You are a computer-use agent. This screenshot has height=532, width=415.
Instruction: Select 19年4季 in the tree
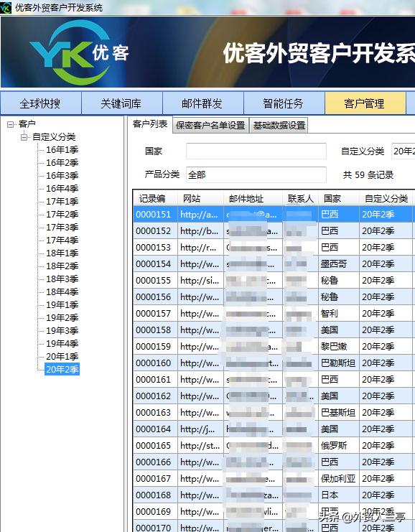62,343
